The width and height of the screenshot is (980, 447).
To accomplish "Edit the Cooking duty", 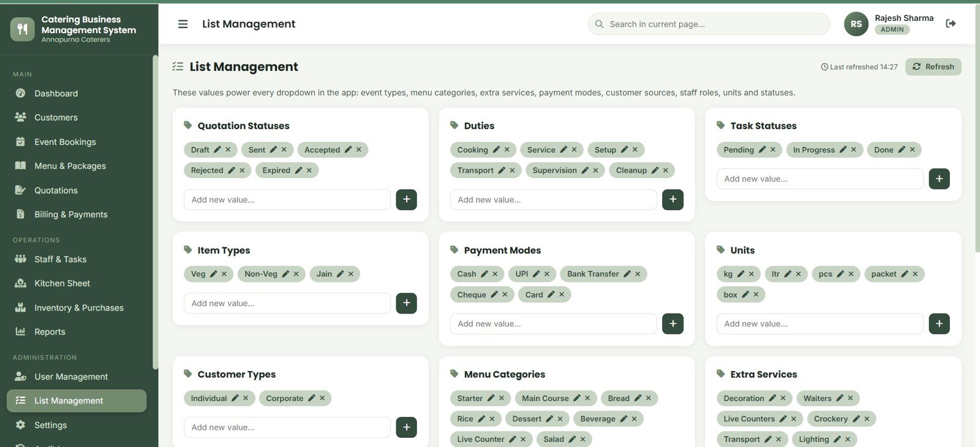I will (x=496, y=149).
